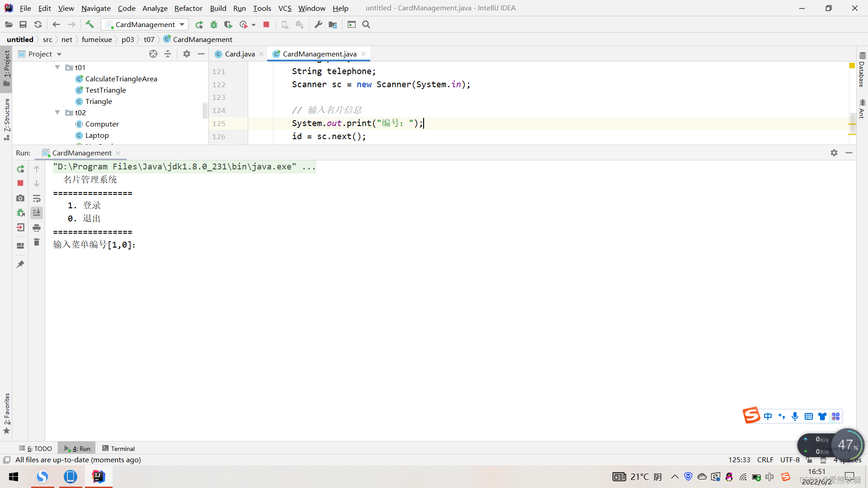This screenshot has width=868, height=488.
Task: Switch to the Card.java editor tab
Action: [x=240, y=54]
